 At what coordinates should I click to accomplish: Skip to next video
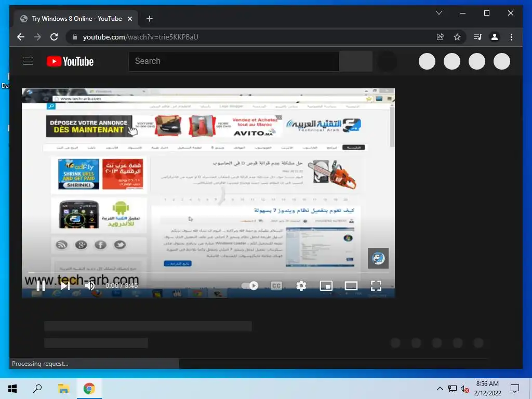(65, 286)
